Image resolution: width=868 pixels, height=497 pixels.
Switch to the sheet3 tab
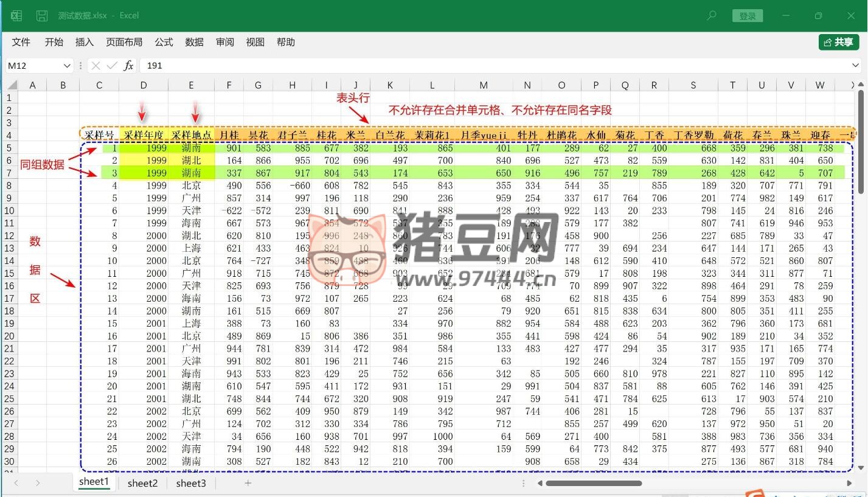(191, 483)
